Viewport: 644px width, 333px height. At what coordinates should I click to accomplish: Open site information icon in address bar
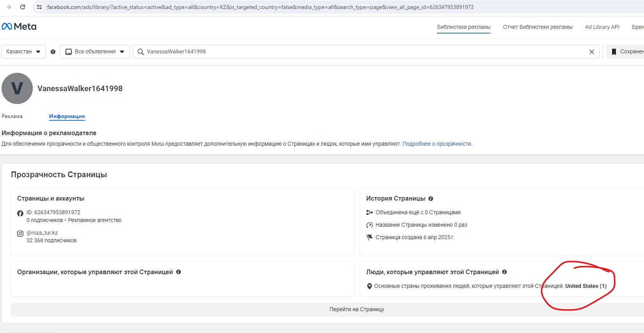coord(39,7)
